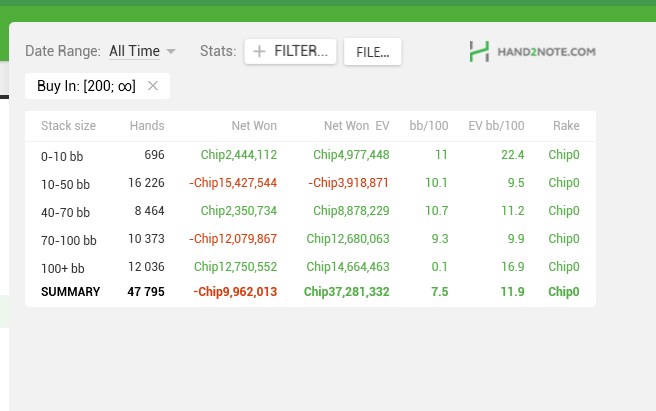The height and width of the screenshot is (411, 656).
Task: Open the All Time date range dropdown
Action: pyautogui.click(x=134, y=51)
